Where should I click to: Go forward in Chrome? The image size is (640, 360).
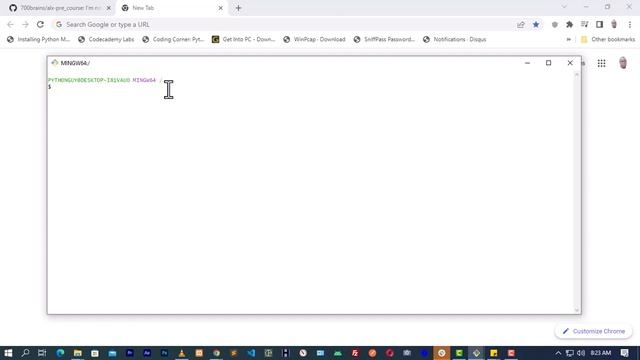pyautogui.click(x=25, y=24)
